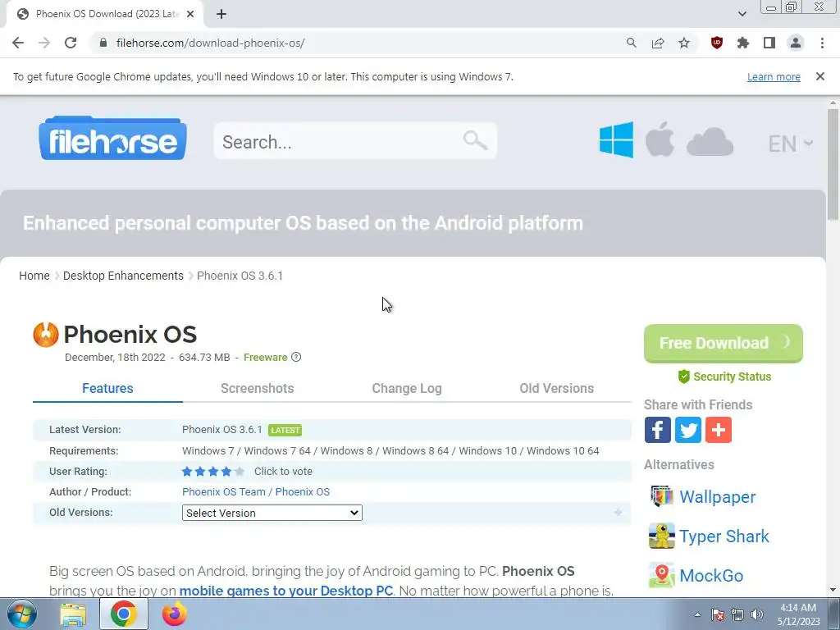Open mobile games to your Desktop PC link
This screenshot has width=840, height=630.
coord(286,591)
